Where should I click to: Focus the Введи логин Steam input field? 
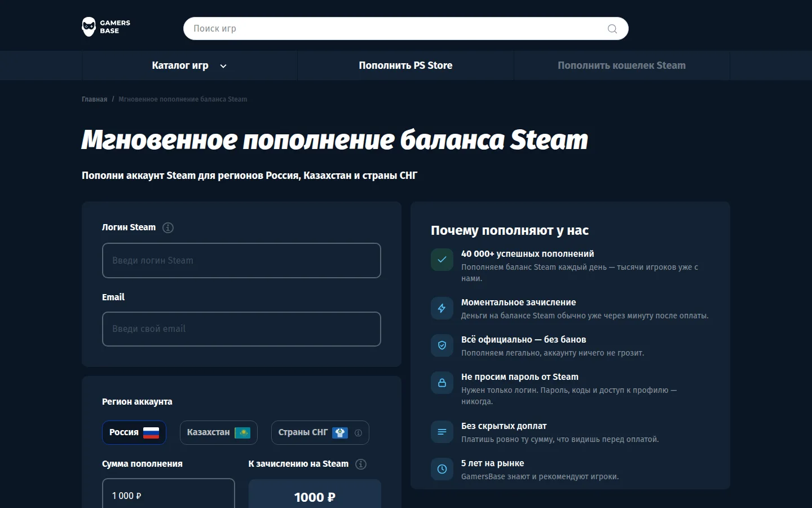click(x=241, y=260)
